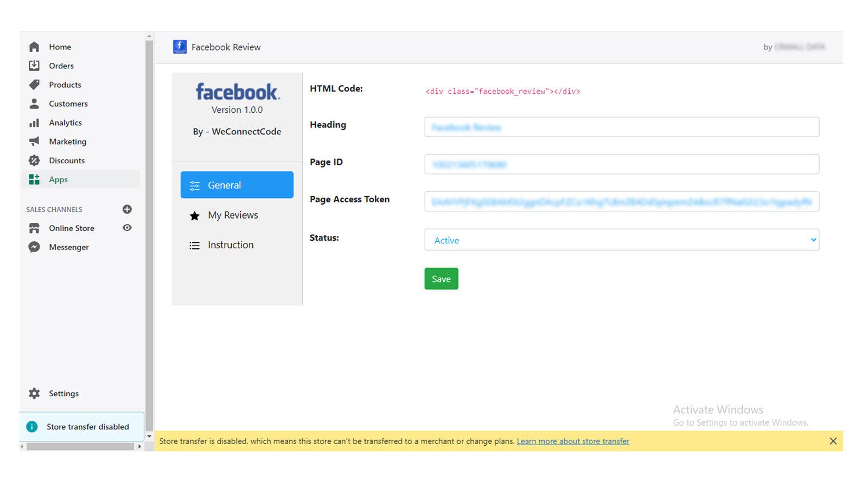Toggle Online Store preview eye icon

(x=127, y=228)
